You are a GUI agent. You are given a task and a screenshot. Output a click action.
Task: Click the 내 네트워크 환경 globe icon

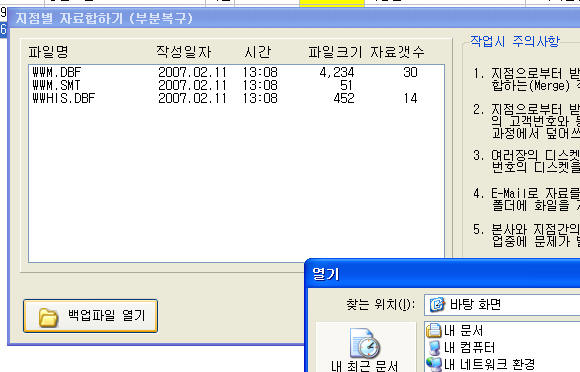tap(434, 364)
